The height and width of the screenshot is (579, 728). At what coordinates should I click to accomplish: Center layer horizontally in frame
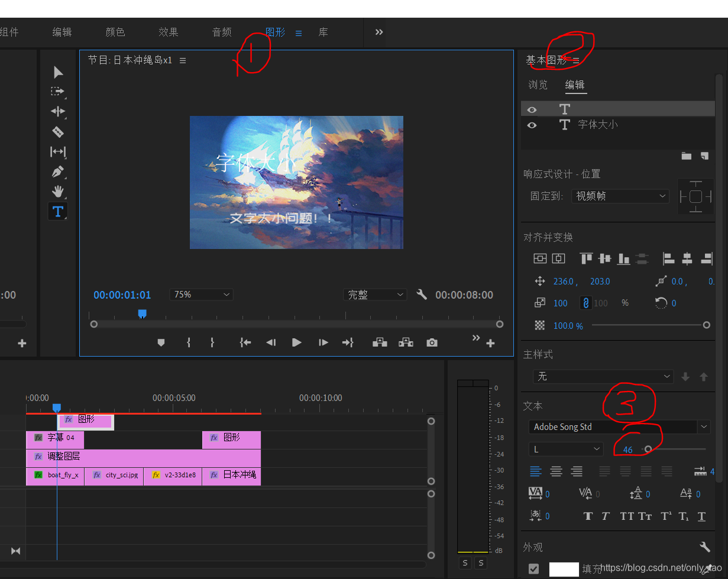pyautogui.click(x=558, y=258)
